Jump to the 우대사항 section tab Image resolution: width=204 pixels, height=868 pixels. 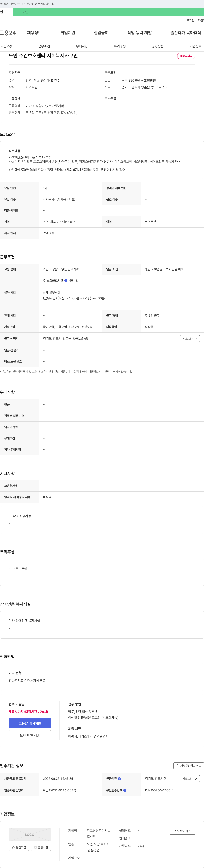82,46
